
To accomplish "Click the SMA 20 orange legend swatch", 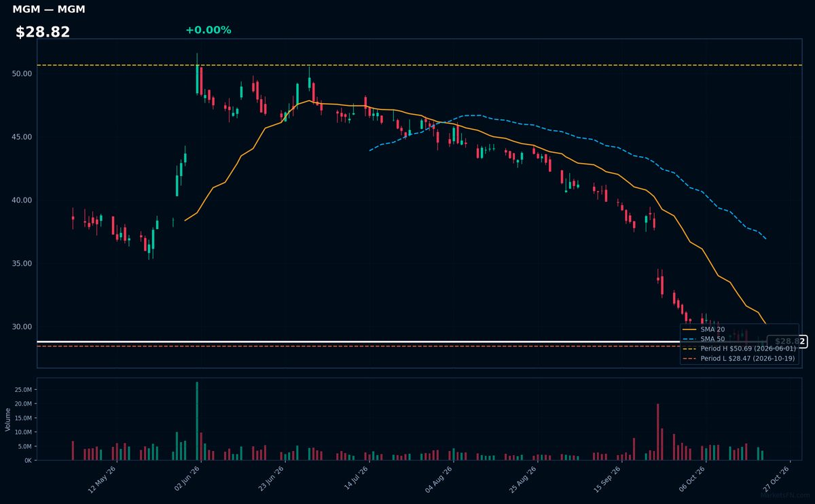I will pos(689,329).
